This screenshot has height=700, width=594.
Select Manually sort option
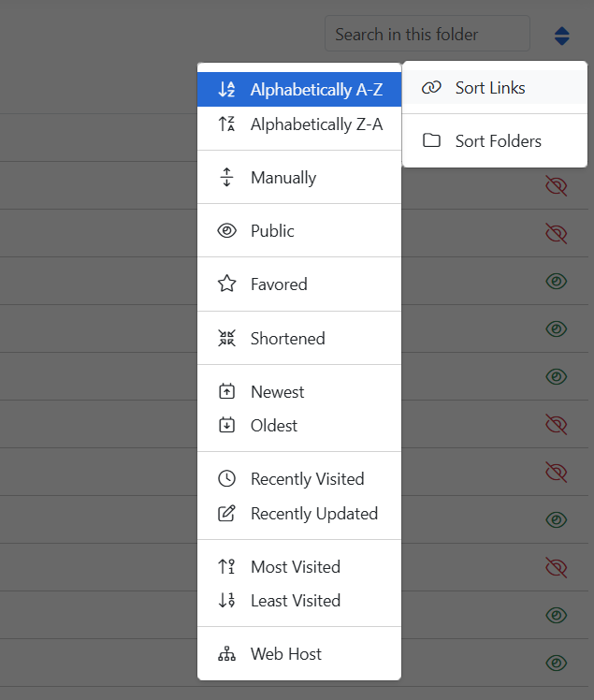(299, 177)
